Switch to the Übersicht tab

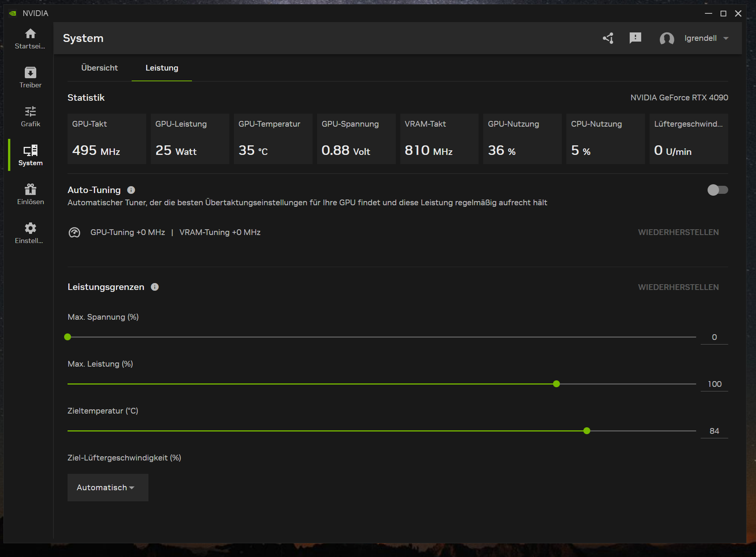[99, 68]
